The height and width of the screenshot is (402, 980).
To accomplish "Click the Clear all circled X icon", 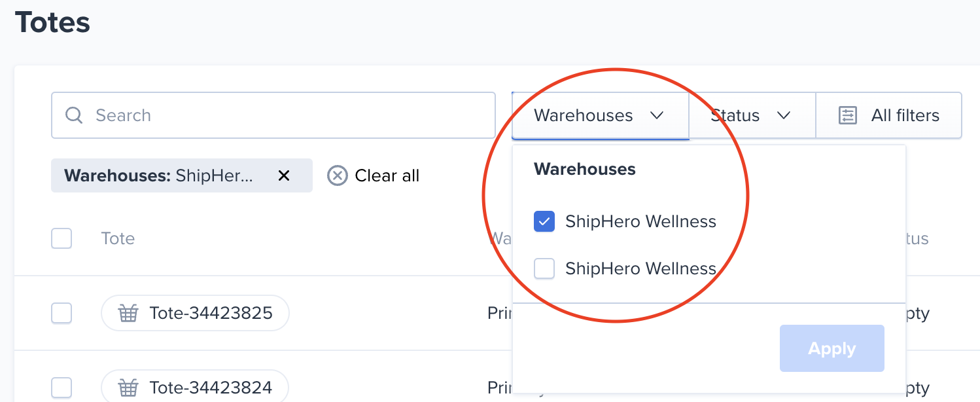I will [x=338, y=175].
